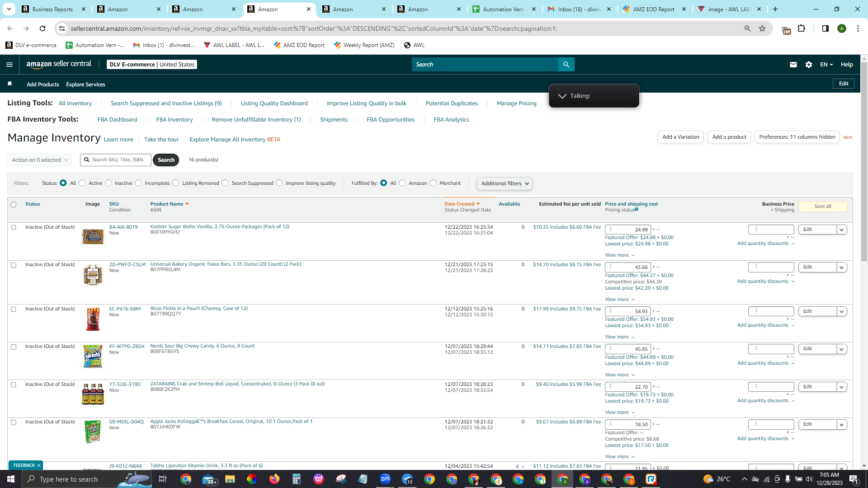The width and height of the screenshot is (868, 488).
Task: Open the Add Products menu item
Action: click(43, 84)
